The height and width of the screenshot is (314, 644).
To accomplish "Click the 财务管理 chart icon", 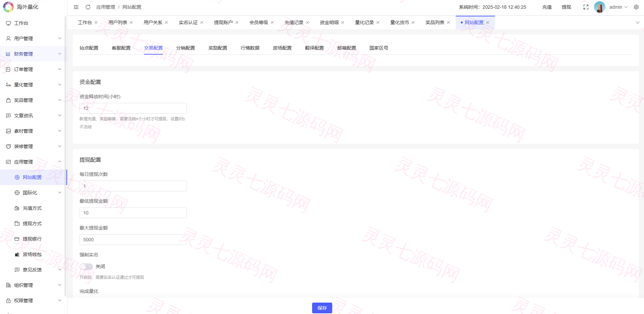I will 8,54.
